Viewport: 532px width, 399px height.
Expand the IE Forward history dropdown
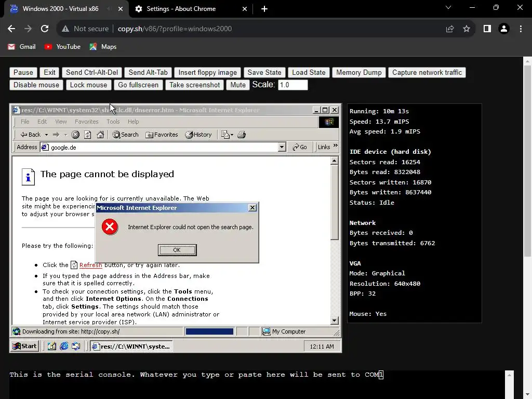[65, 135]
